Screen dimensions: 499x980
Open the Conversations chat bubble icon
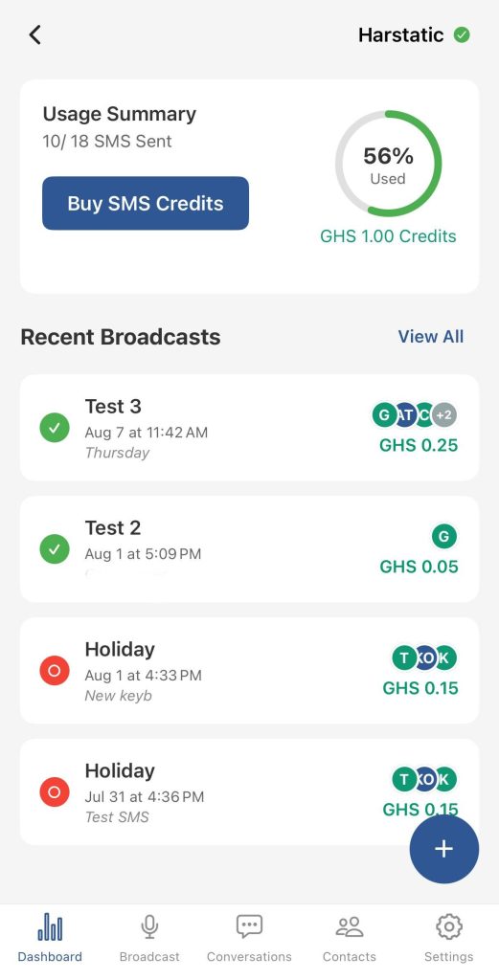(249, 926)
